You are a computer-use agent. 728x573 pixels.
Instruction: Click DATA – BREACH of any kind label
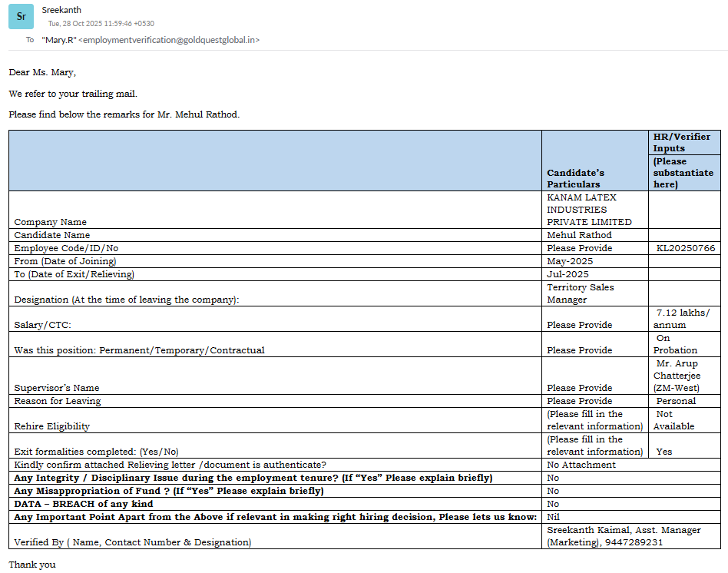click(83, 504)
